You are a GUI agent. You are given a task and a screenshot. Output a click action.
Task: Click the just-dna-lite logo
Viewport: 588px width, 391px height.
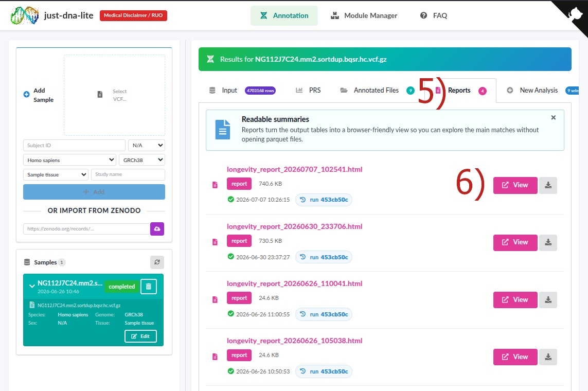tap(24, 15)
